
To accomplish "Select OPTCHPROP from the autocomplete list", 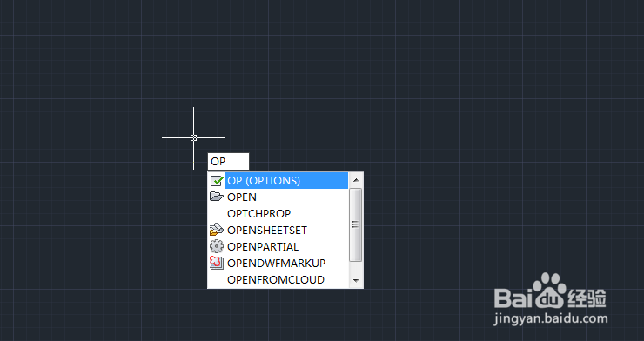I will [278, 213].
